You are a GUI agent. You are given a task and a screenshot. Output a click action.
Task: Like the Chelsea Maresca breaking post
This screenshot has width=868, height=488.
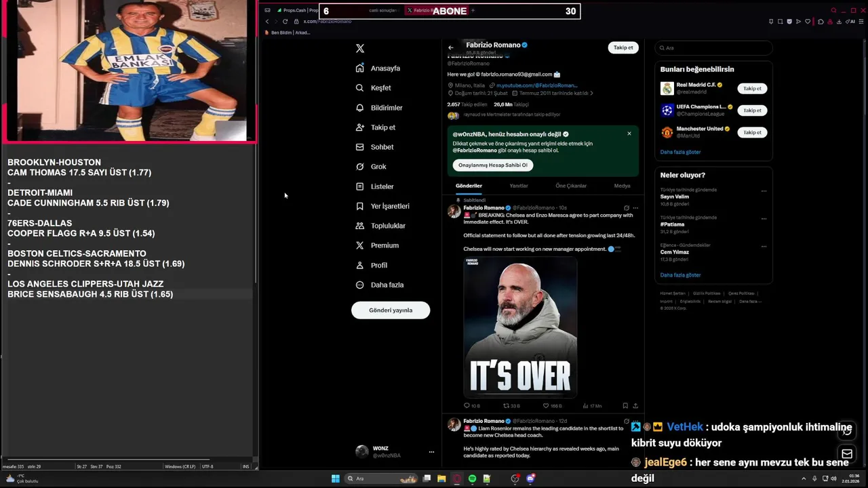(546, 405)
